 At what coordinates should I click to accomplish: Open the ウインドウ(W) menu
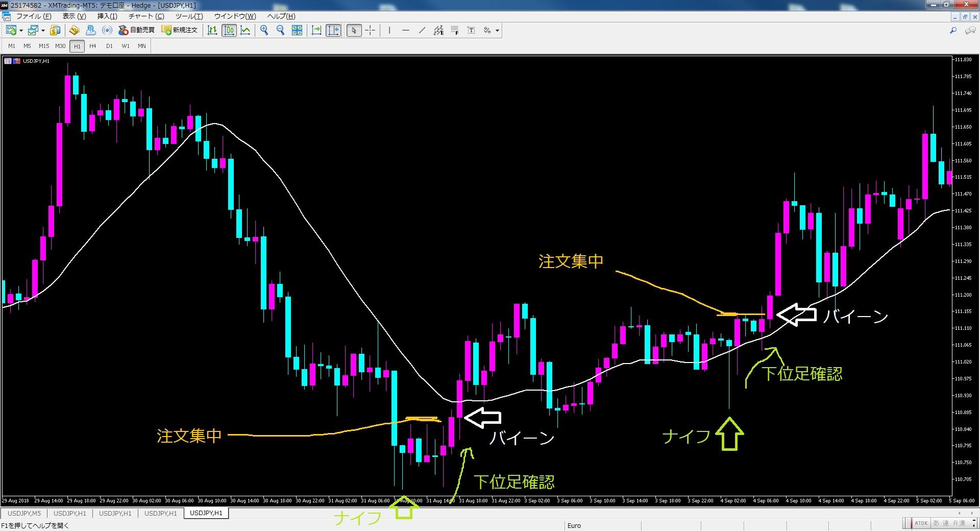(x=235, y=16)
